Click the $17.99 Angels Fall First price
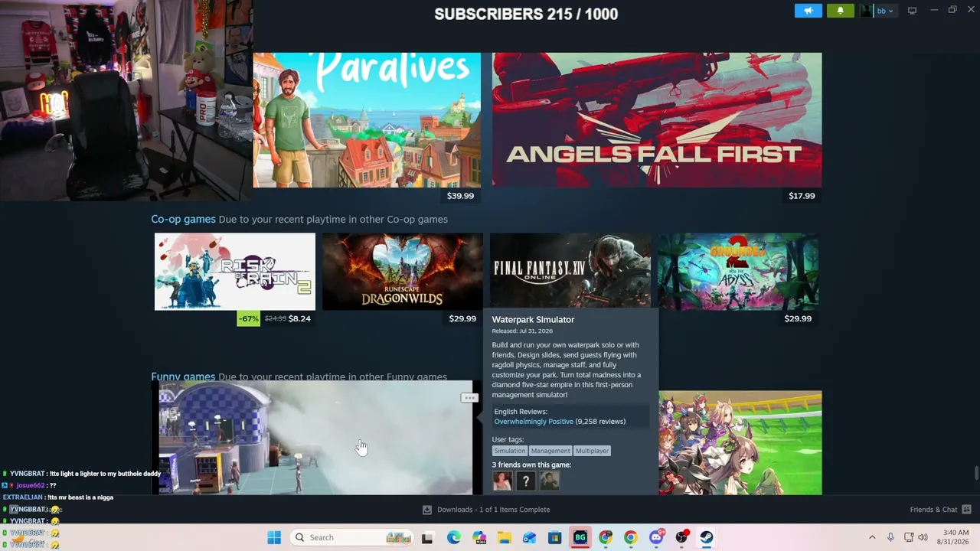Viewport: 980px width, 551px height. [x=802, y=196]
